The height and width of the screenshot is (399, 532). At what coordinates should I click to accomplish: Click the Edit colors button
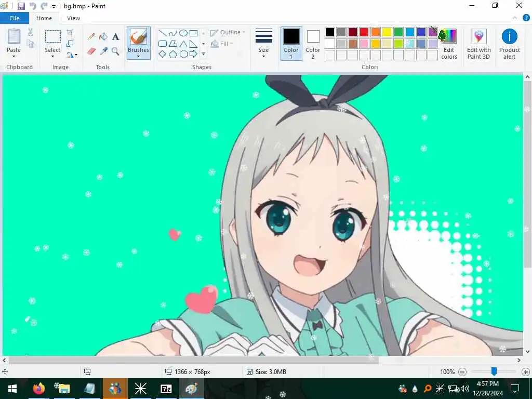[x=449, y=44]
